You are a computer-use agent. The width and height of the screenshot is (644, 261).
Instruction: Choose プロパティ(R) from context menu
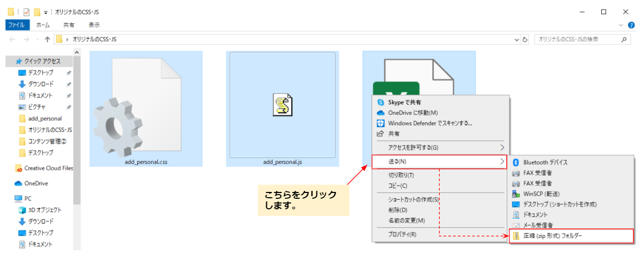[x=439, y=234]
